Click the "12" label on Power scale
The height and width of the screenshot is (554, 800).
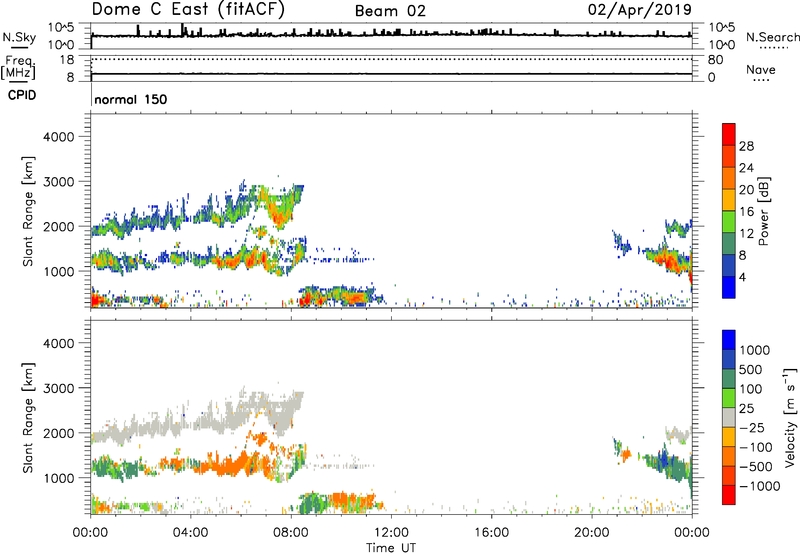point(746,234)
